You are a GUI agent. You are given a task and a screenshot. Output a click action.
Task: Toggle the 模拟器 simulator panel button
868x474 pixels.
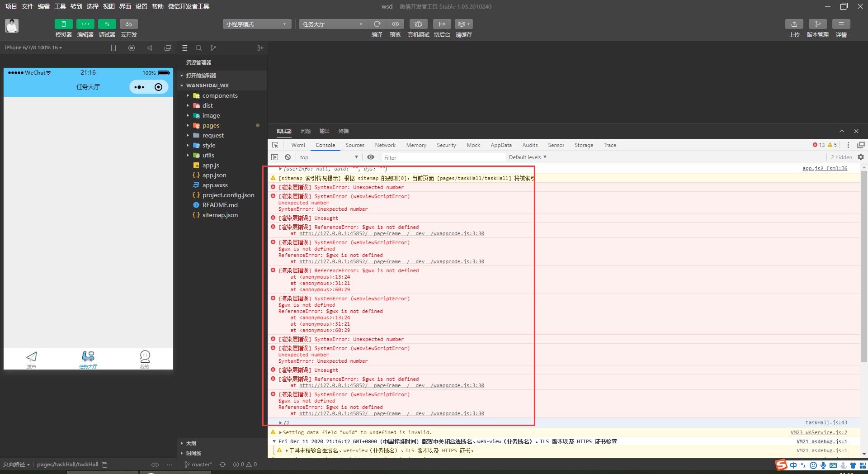click(x=64, y=24)
